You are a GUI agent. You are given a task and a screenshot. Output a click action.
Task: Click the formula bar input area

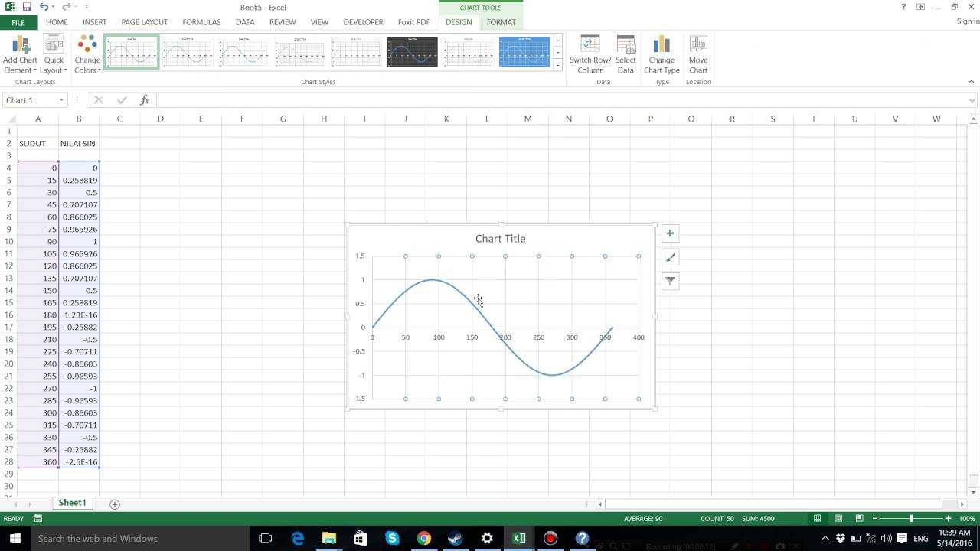coord(563,99)
